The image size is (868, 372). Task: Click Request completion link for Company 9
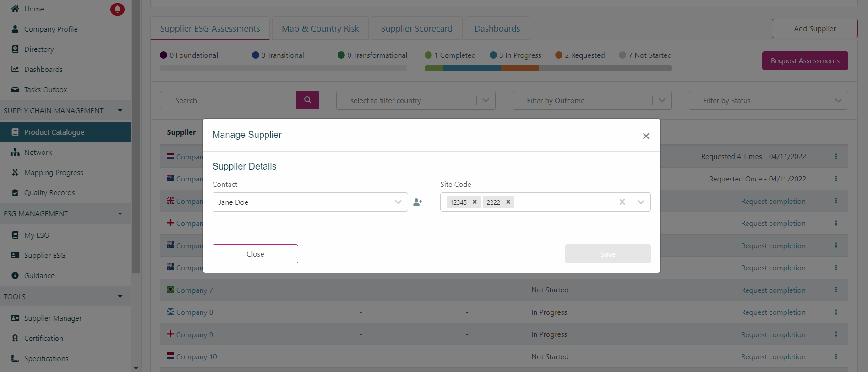coord(773,335)
